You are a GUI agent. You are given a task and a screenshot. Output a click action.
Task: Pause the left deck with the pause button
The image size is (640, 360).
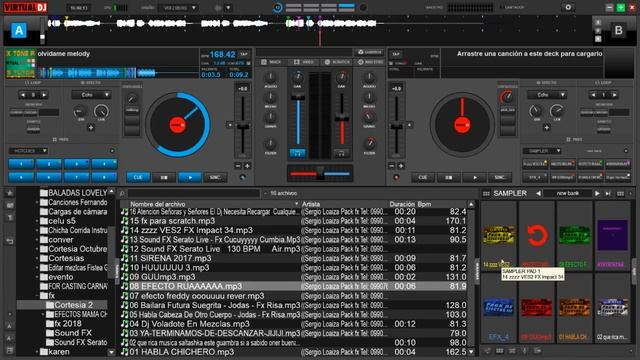tap(164, 178)
